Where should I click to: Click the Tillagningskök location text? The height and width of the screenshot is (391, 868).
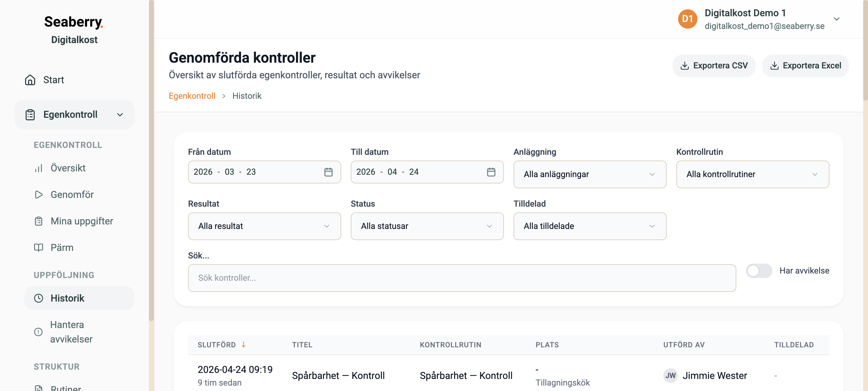coord(562,383)
